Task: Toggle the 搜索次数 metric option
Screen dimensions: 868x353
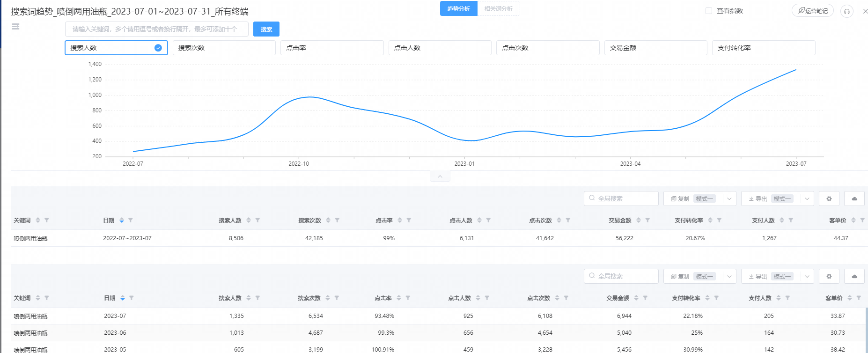Action: 224,48
